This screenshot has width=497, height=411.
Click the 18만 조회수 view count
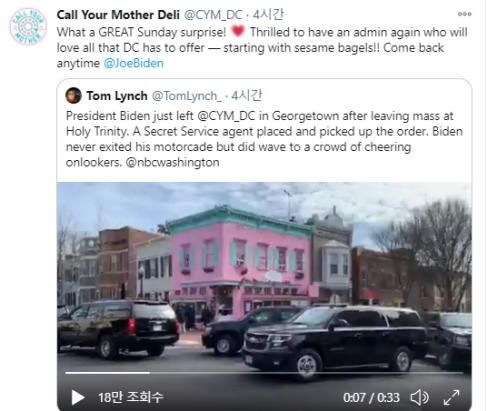[131, 397]
